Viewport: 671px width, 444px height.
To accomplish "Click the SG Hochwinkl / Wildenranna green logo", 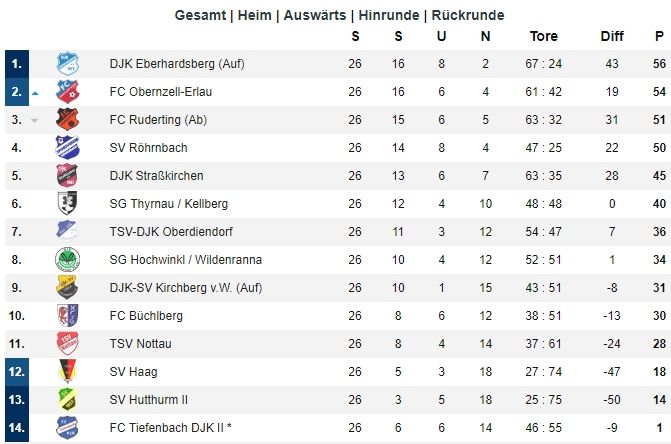I will (x=68, y=259).
